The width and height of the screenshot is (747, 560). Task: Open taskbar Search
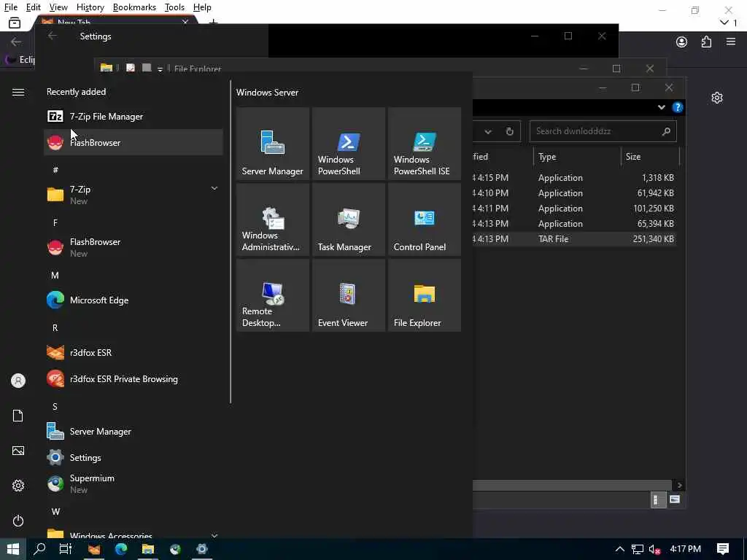point(39,549)
